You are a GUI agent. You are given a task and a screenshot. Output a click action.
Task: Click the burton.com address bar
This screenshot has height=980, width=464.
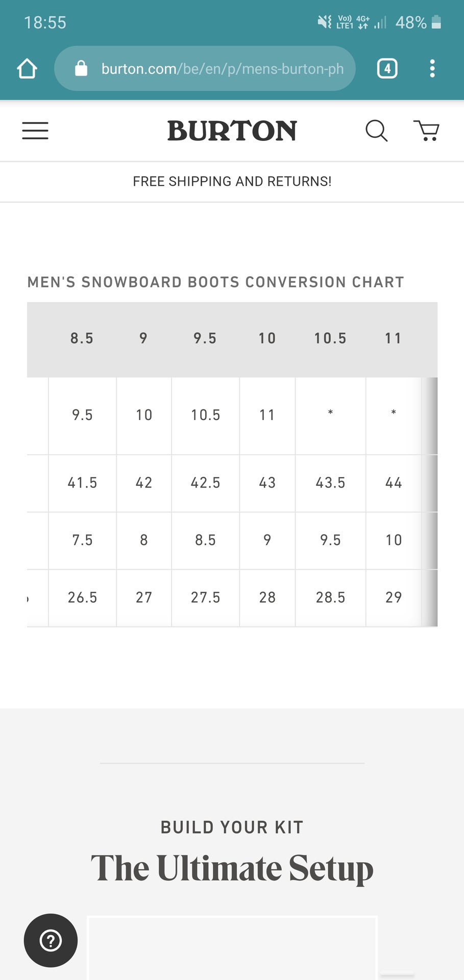(x=205, y=68)
